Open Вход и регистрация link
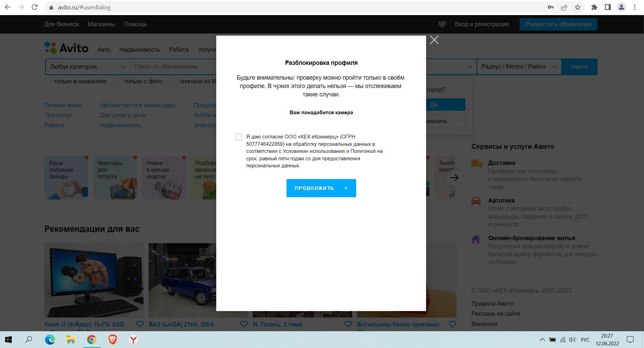Screen dimensions: 644x348 click(x=482, y=24)
